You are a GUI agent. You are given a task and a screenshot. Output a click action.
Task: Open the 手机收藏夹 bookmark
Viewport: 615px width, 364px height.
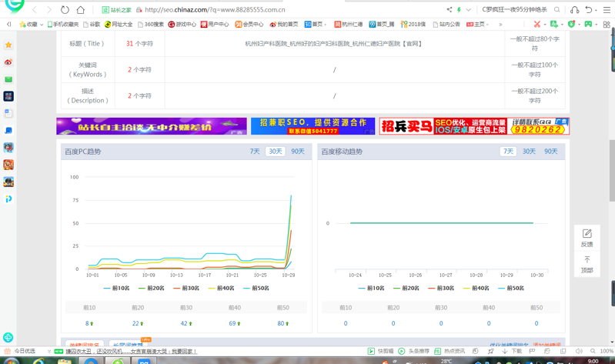point(63,25)
